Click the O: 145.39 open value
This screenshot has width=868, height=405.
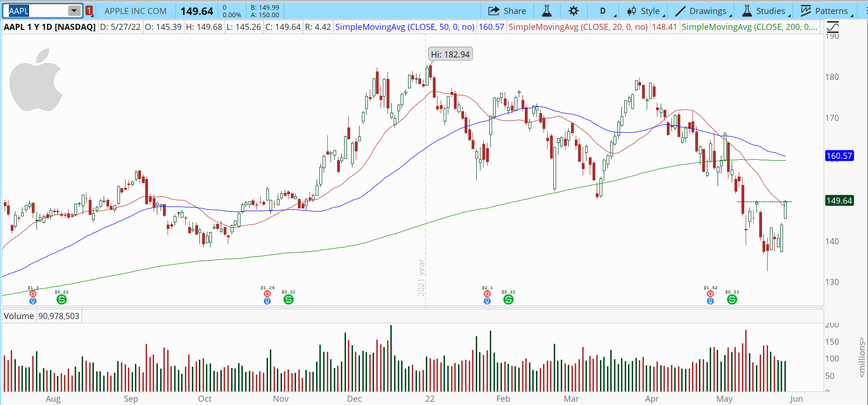tap(163, 27)
